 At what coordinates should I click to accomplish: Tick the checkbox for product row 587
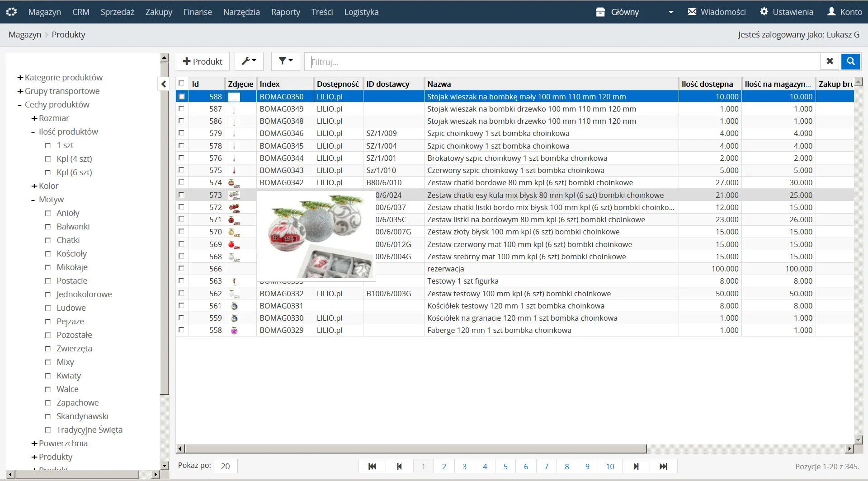click(x=181, y=108)
